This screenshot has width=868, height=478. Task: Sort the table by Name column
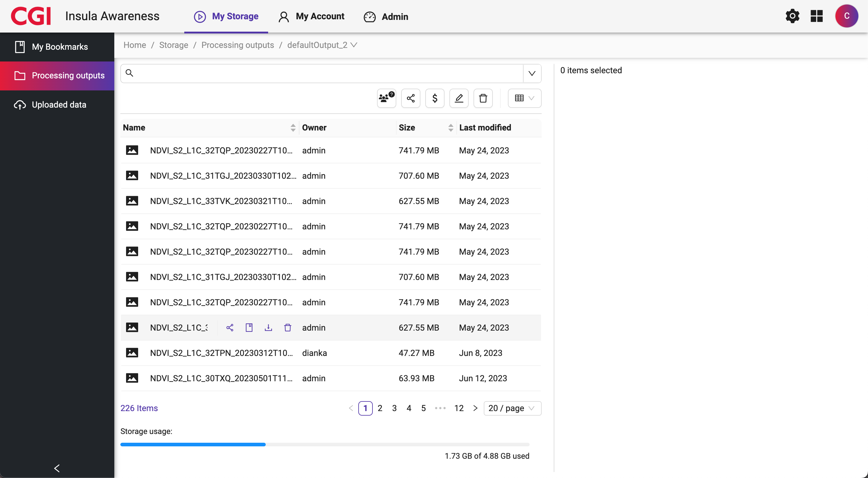(293, 127)
